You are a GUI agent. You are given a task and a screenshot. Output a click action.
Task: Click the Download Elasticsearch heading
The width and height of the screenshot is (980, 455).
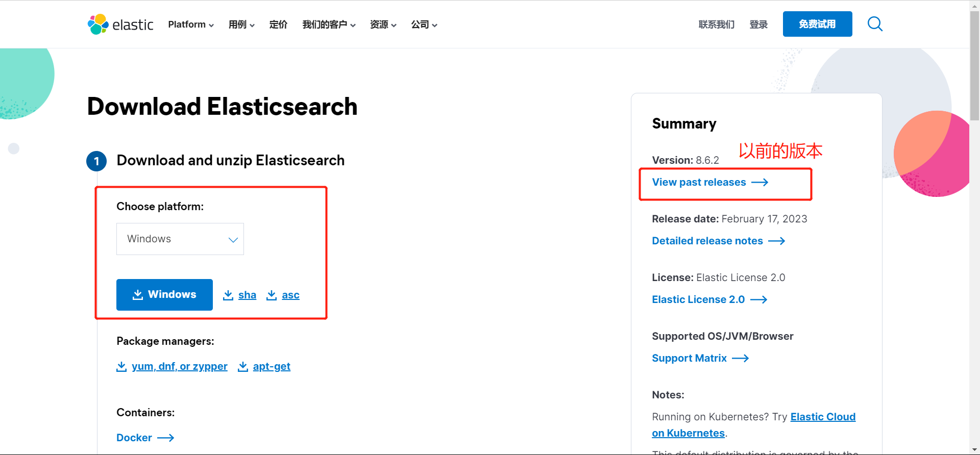point(222,107)
